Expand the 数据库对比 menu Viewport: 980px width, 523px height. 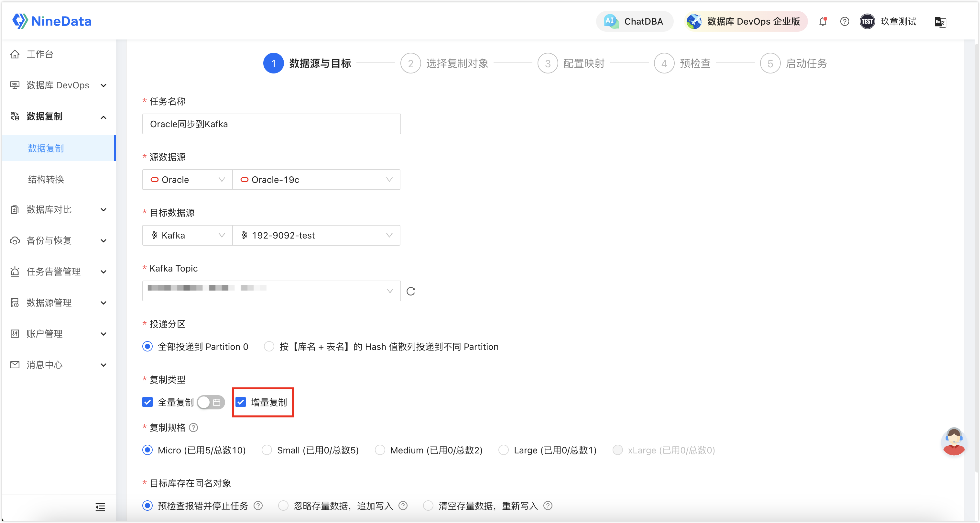103,210
